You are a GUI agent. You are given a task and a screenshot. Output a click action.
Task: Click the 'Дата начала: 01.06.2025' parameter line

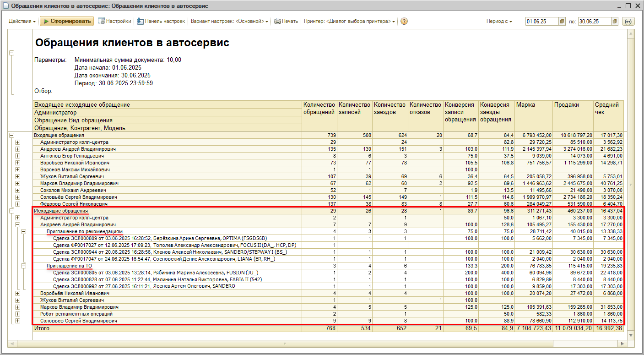click(x=108, y=68)
